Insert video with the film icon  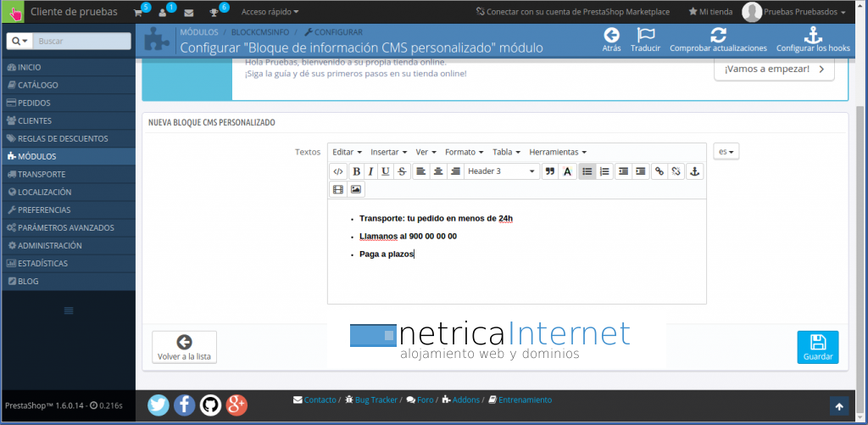coord(337,189)
